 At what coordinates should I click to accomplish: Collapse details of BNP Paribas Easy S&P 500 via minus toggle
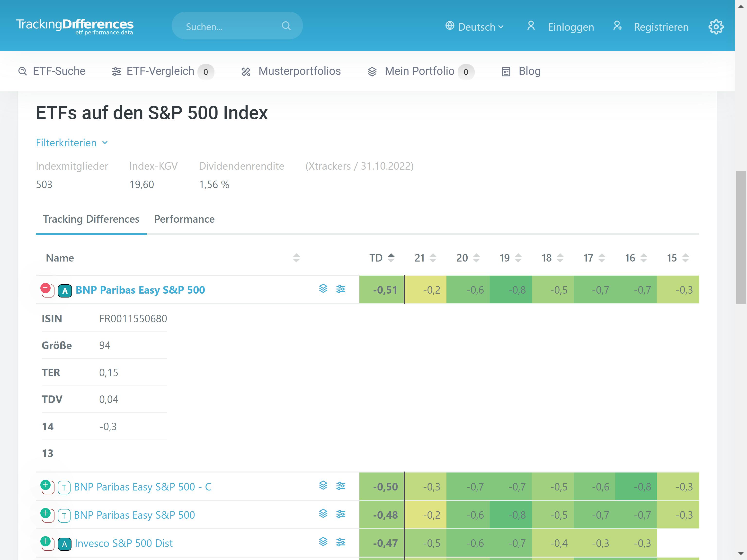[x=46, y=288]
